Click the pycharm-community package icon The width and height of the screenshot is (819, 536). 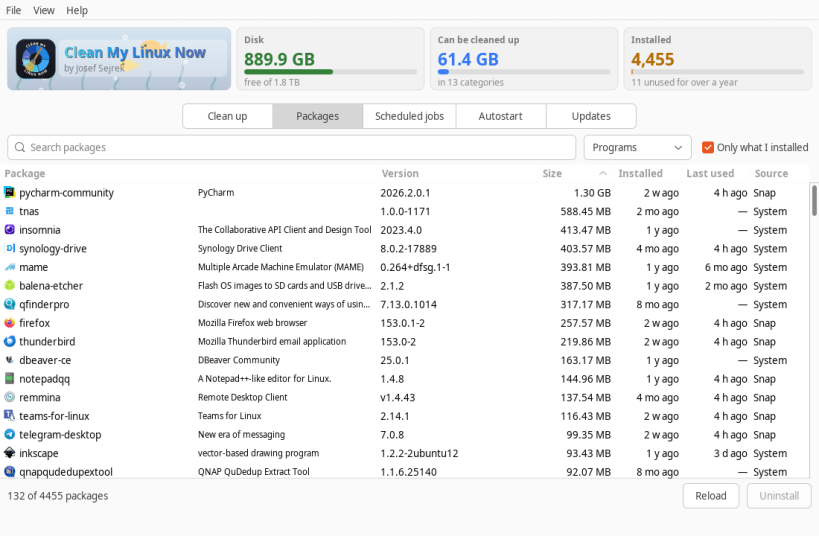click(x=9, y=193)
